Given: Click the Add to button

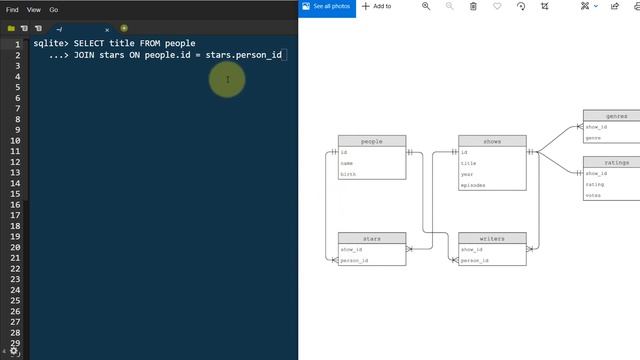Looking at the screenshot, I should (x=376, y=6).
